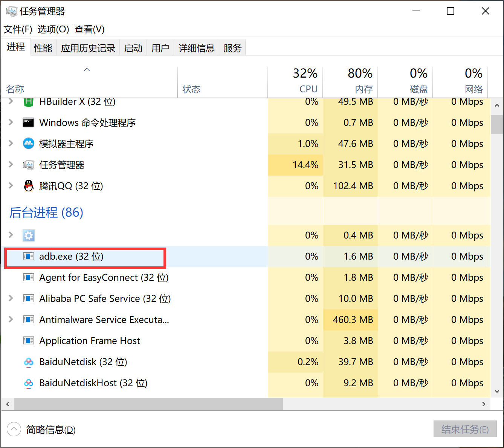
Task: Expand the 模拟器主程序 process group
Action: (11, 143)
